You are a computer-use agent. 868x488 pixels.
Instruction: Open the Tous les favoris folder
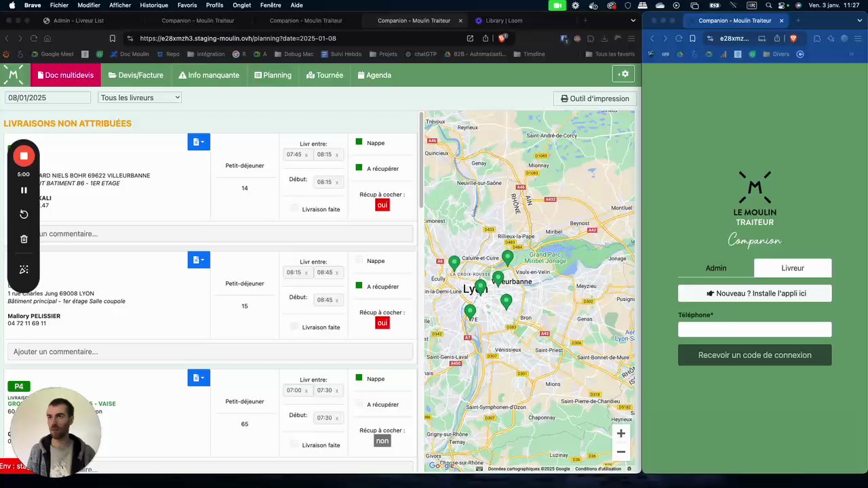(x=610, y=54)
